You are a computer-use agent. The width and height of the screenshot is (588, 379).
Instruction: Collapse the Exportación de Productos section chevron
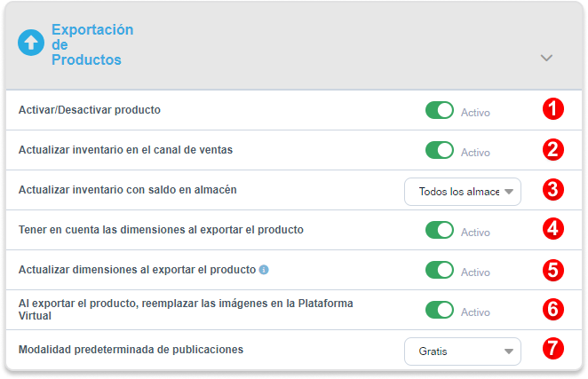click(x=546, y=58)
